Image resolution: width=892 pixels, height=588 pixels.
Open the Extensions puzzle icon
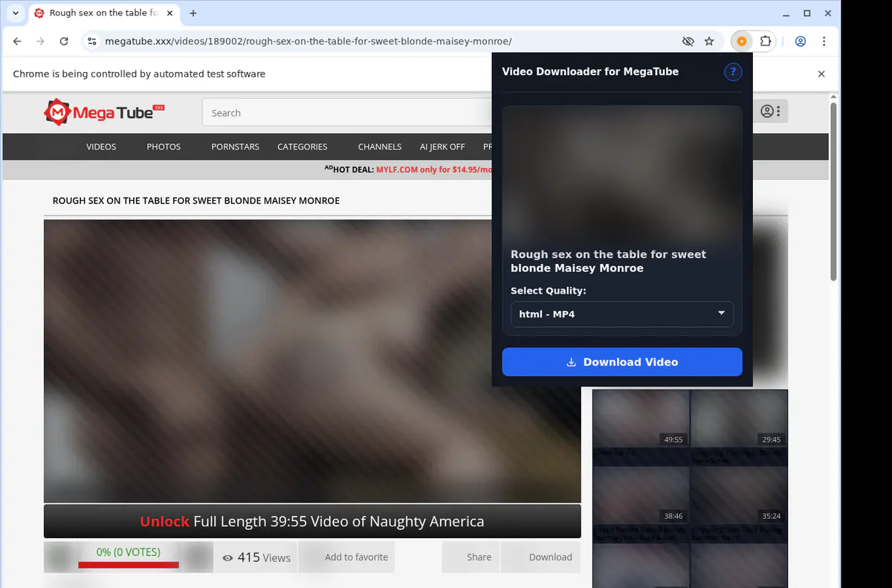coord(766,42)
